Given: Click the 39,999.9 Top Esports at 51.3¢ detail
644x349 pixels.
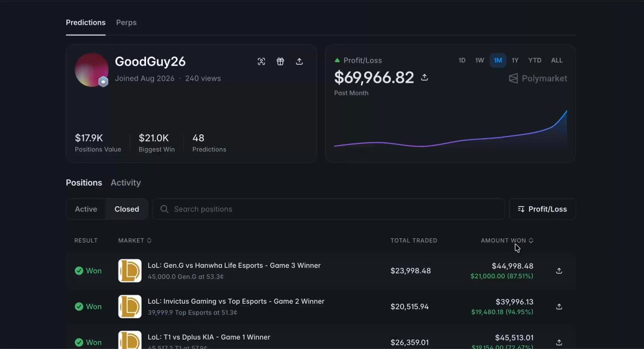Looking at the screenshot, I should [193, 312].
